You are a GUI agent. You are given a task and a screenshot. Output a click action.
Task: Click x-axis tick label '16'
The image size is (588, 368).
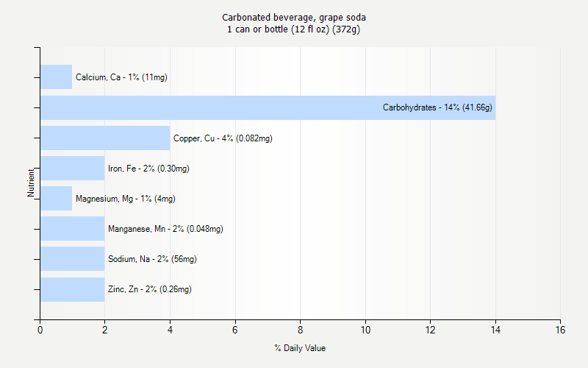(x=560, y=330)
